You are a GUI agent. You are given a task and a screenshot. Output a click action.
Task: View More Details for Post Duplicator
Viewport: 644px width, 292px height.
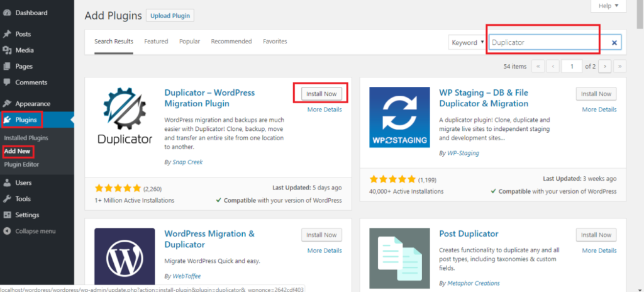point(599,250)
